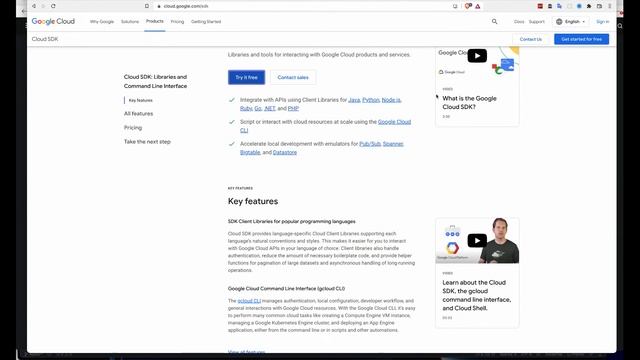Click the Google Cloud logo

coord(53,21)
